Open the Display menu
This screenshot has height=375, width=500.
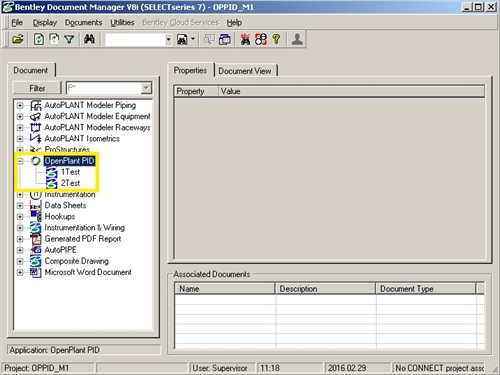tap(45, 23)
